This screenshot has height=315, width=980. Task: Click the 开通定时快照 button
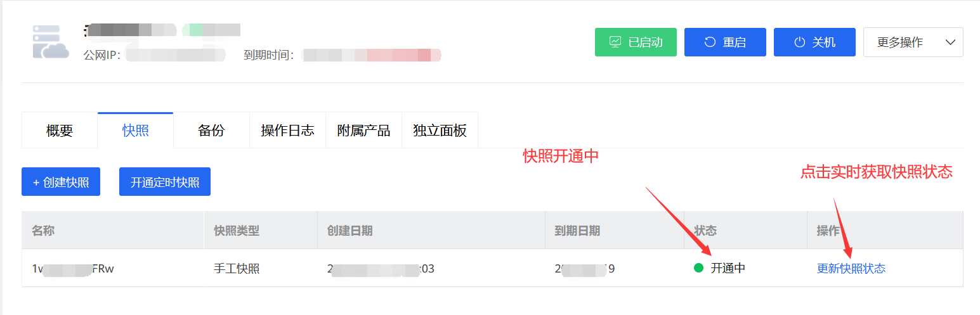click(165, 182)
